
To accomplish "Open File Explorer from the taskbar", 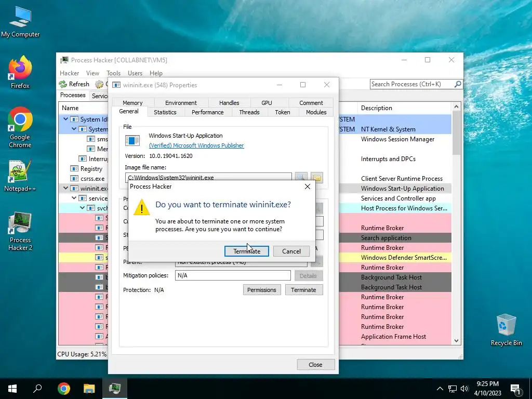I will click(89, 389).
